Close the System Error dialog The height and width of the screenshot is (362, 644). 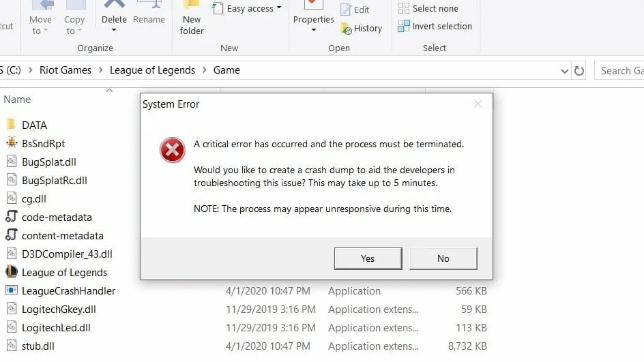(x=478, y=104)
